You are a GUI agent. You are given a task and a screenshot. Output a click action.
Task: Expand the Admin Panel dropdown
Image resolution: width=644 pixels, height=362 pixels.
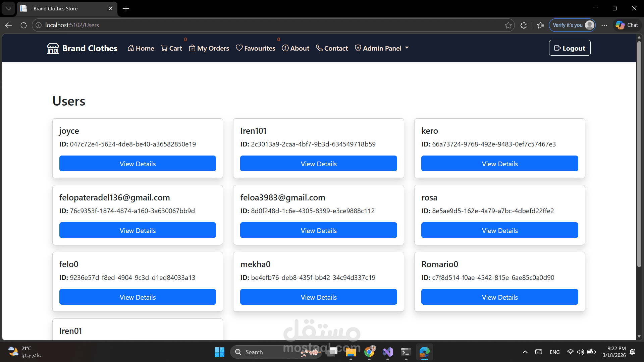tap(382, 48)
